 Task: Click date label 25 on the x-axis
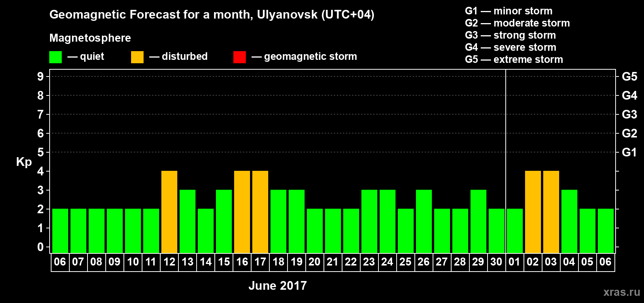pos(405,262)
